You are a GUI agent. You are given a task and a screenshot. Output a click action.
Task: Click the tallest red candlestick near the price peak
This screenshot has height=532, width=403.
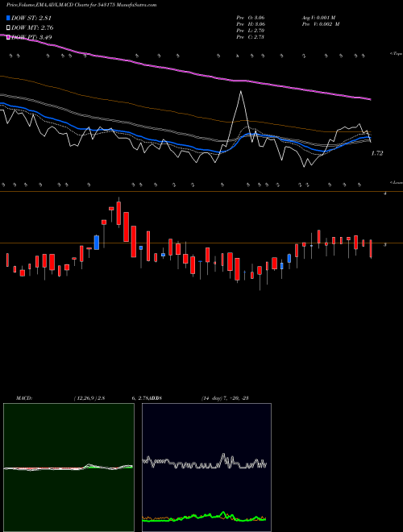[134, 242]
